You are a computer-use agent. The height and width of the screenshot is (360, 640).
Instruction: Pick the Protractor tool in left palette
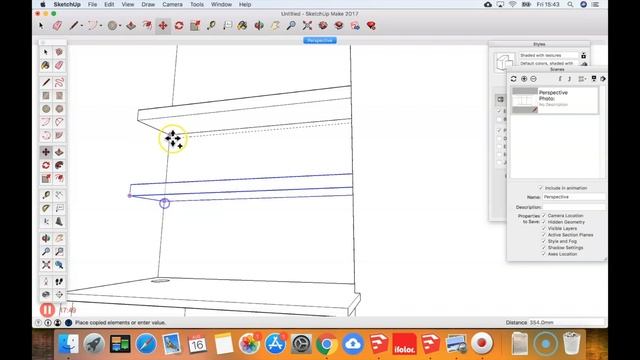[46, 208]
